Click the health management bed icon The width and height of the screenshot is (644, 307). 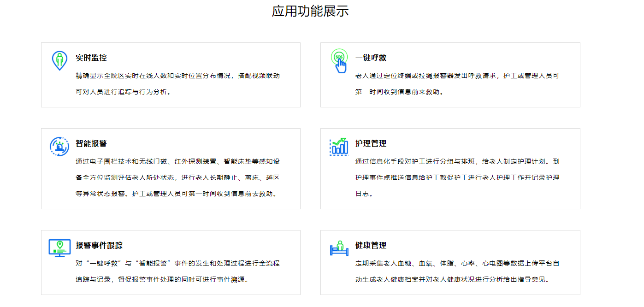point(339,248)
